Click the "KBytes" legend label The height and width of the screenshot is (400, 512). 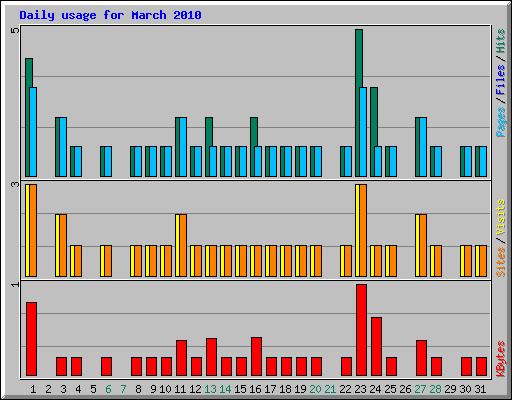[500, 359]
